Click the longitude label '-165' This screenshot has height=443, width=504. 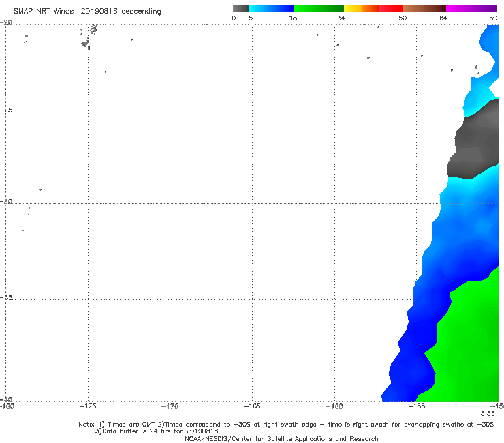click(252, 406)
